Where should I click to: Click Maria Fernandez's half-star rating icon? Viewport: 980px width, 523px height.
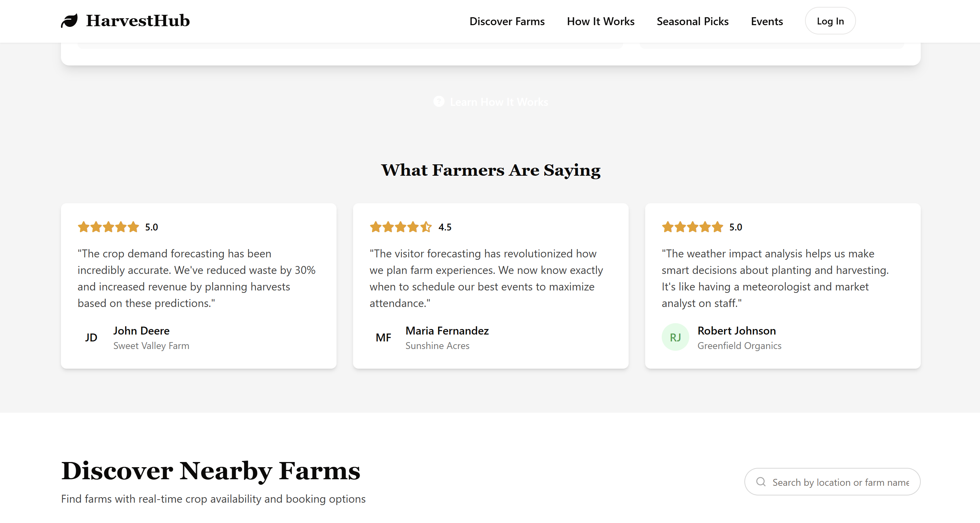(x=426, y=227)
